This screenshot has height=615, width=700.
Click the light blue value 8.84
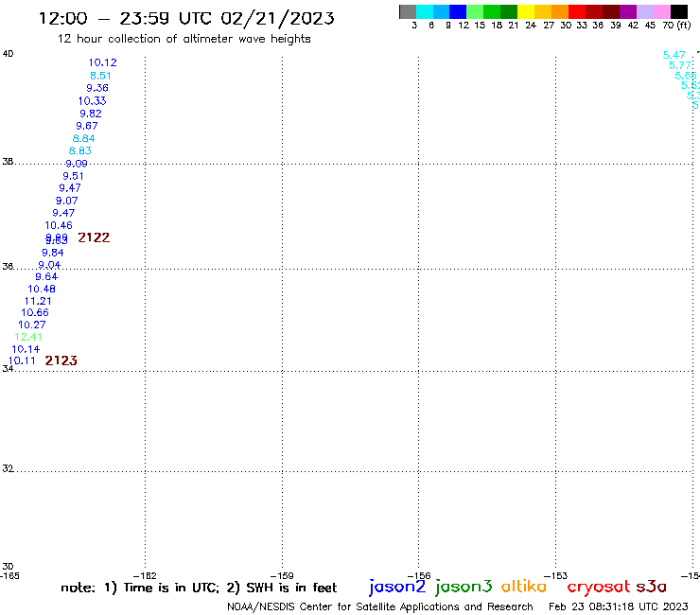(x=84, y=138)
